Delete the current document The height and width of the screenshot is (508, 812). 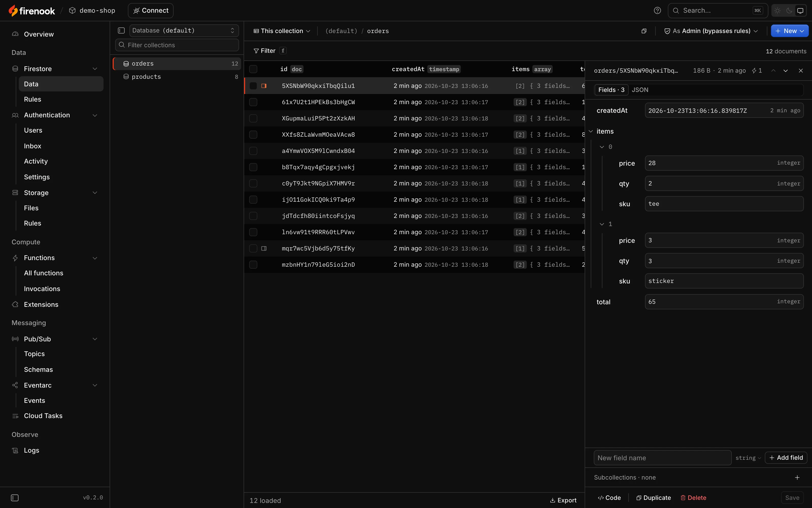point(693,498)
